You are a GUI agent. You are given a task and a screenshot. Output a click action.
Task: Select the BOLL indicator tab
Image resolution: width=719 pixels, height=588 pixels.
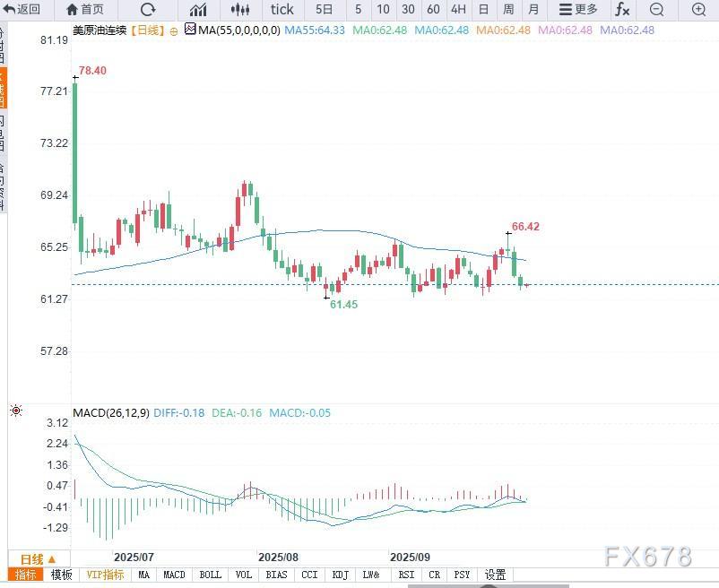(x=210, y=575)
